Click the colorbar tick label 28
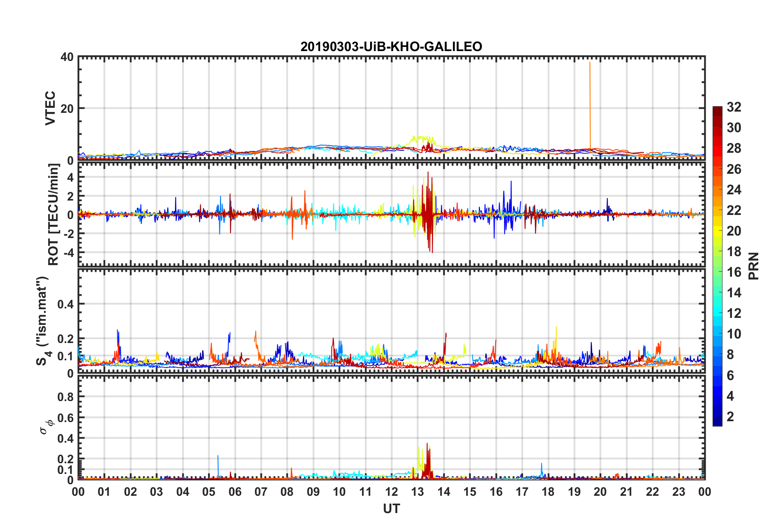Screen dimensions: 783x532 734,148
